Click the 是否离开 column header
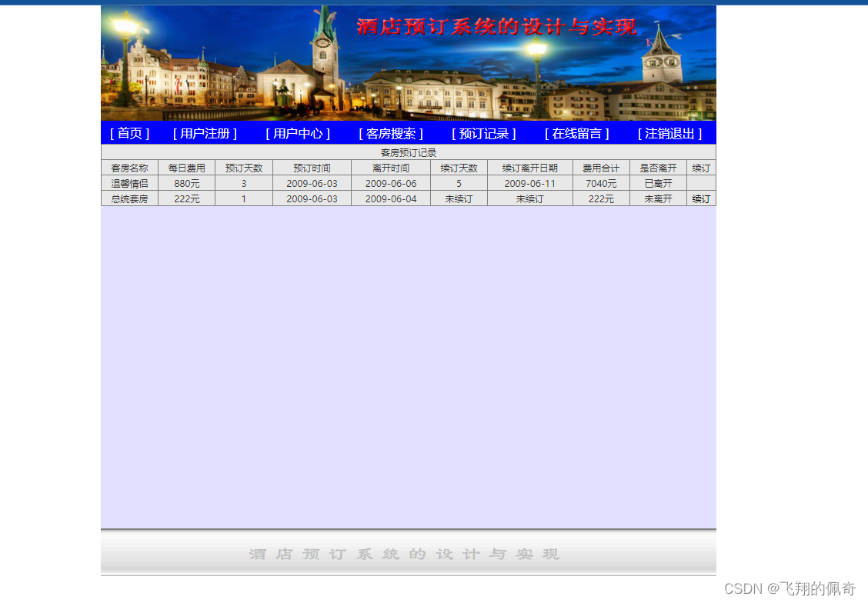The height and width of the screenshot is (603, 868). point(658,168)
